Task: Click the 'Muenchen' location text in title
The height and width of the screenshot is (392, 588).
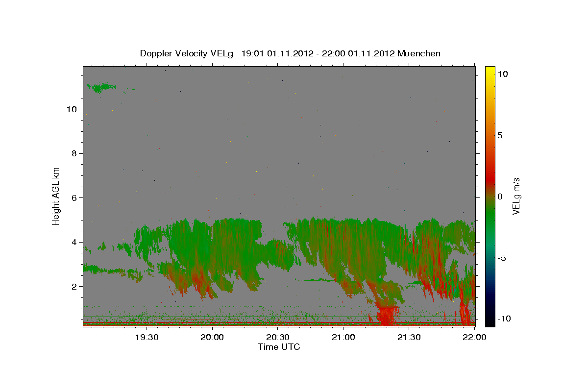Action: click(x=419, y=53)
